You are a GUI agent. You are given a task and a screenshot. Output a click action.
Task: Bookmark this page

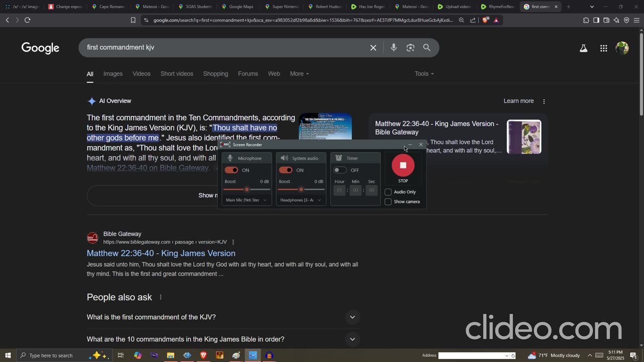(133, 20)
